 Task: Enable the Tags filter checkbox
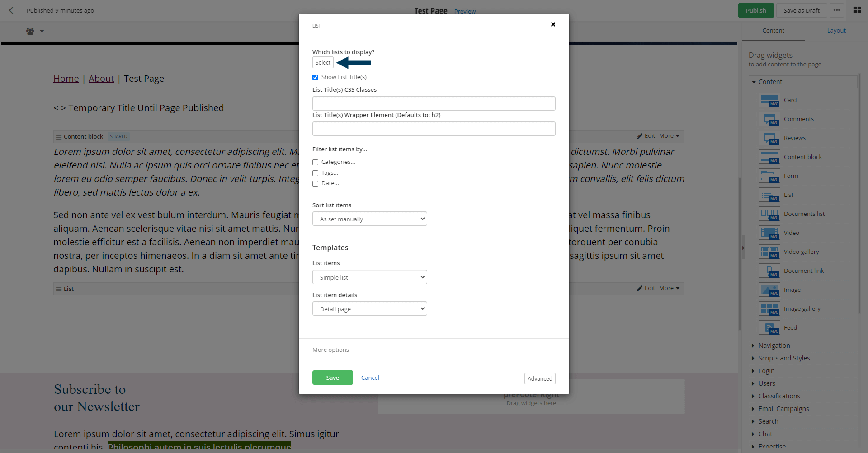[315, 173]
